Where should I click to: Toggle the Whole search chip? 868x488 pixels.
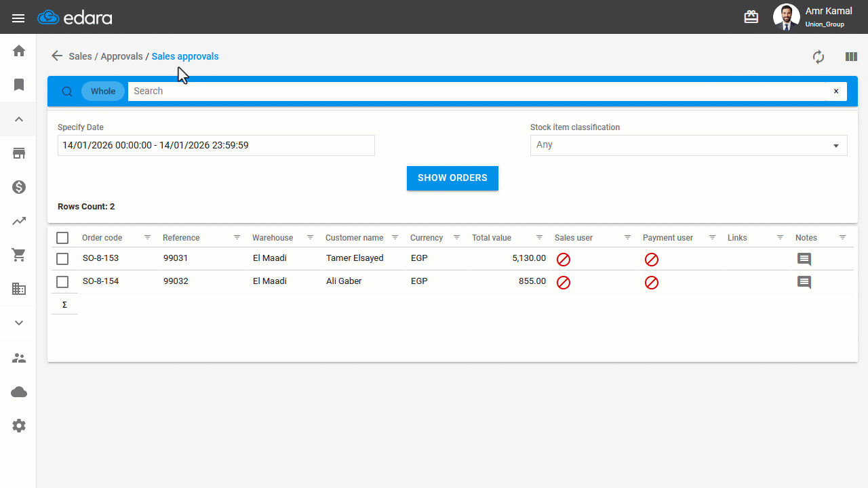point(103,91)
